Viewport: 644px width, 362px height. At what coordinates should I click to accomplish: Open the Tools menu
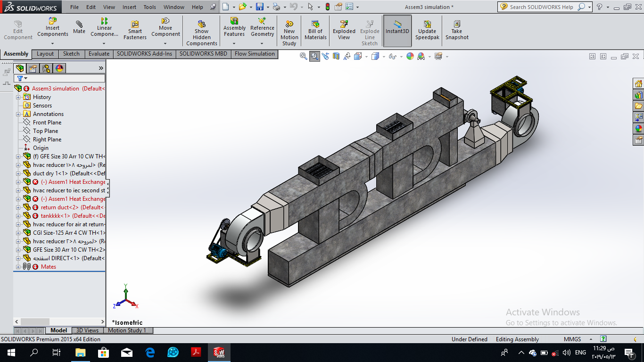point(149,7)
